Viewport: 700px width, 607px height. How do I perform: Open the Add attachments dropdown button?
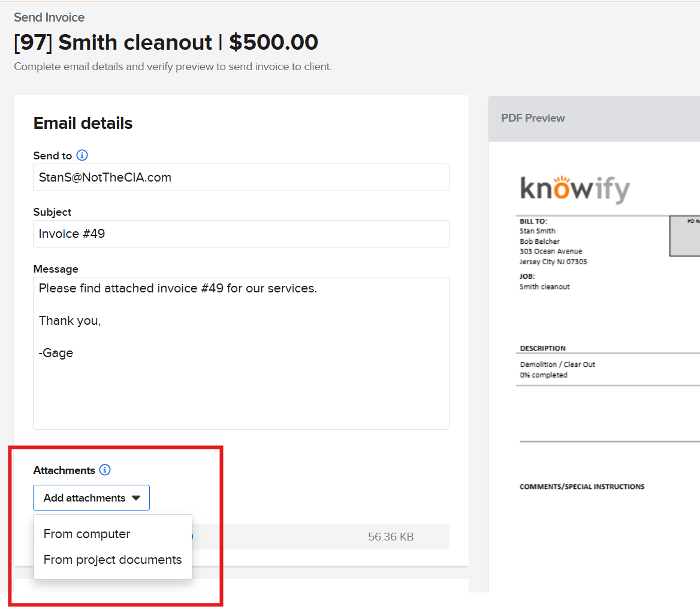click(91, 498)
